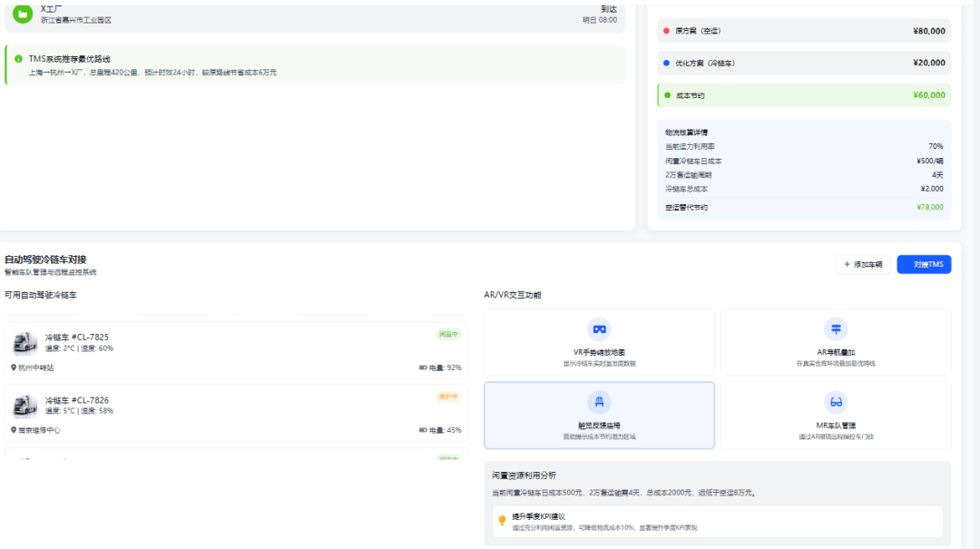Click the 温度: 2°C | 湿度: 60% reading
This screenshot has width=980, height=549.
coord(79,348)
